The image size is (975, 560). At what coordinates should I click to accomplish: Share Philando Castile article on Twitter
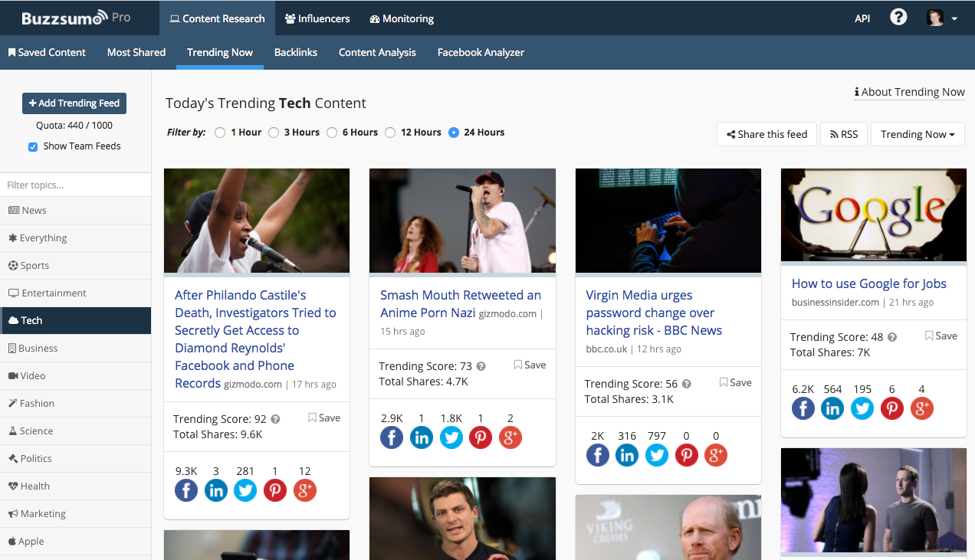245,490
